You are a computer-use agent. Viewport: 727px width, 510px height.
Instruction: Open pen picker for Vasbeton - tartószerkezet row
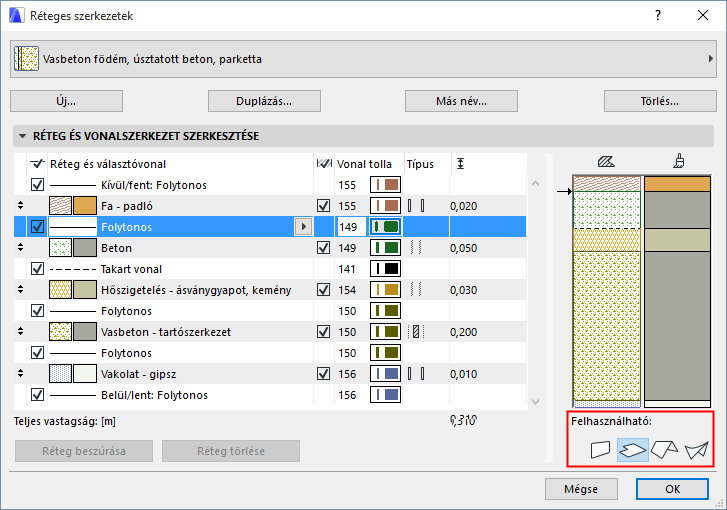click(385, 332)
